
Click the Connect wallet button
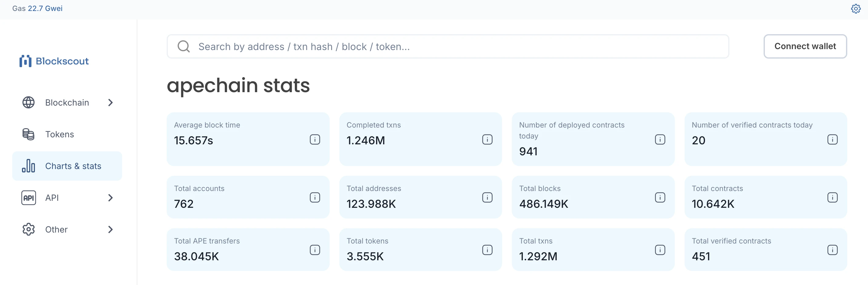click(805, 46)
